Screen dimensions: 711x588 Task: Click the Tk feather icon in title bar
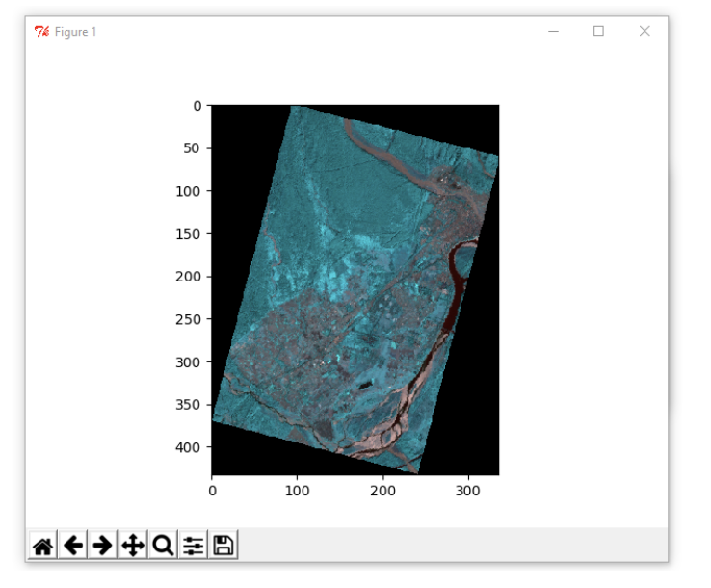(x=41, y=32)
